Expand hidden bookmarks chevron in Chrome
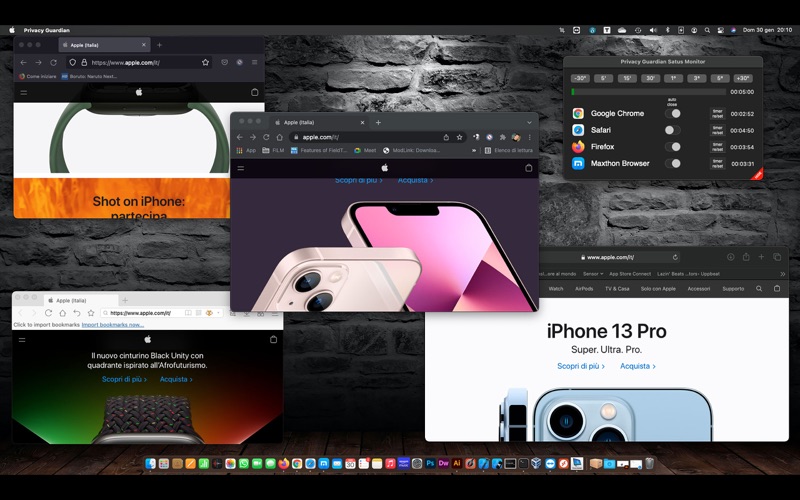The height and width of the screenshot is (500, 800). click(474, 151)
